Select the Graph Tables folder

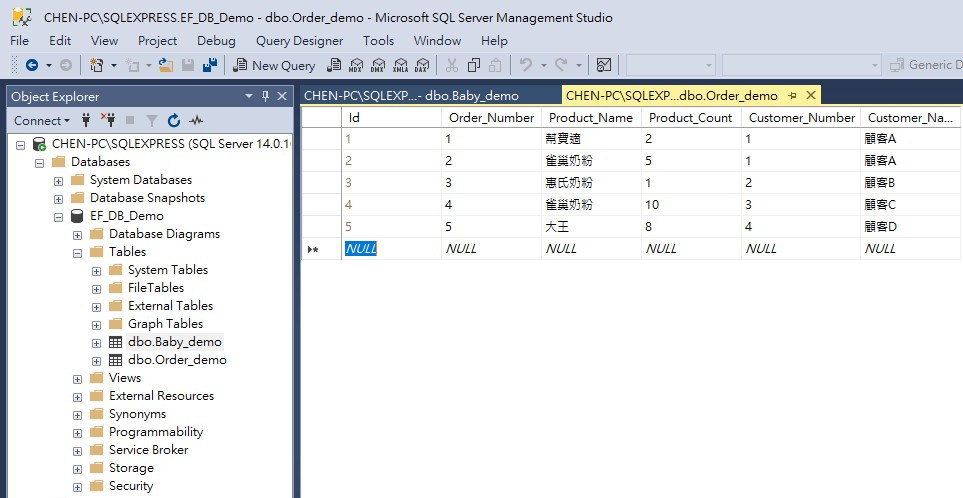click(x=165, y=324)
